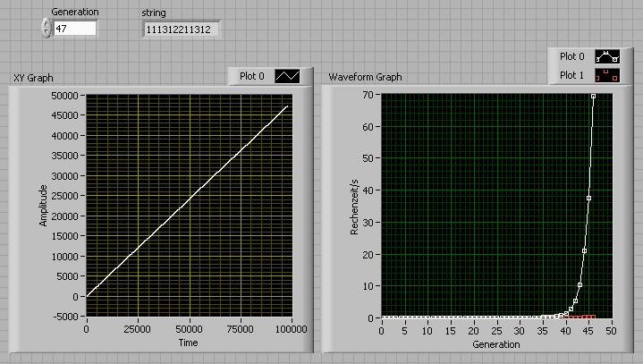Click the string indicator showing 111312211312
This screenshot has width=643, height=364.
coord(181,30)
